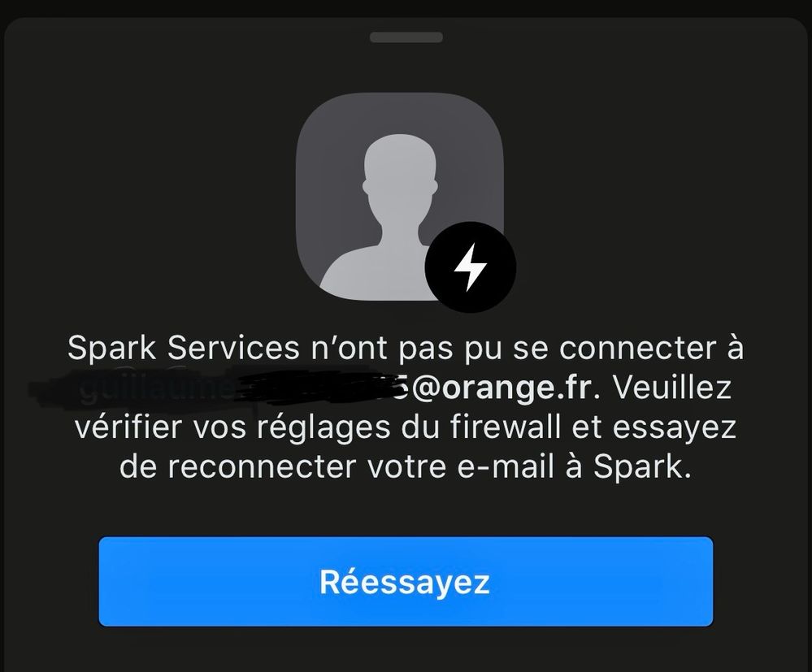Image resolution: width=812 pixels, height=672 pixels.
Task: Click the final word "Spark." in message
Action: 642,467
